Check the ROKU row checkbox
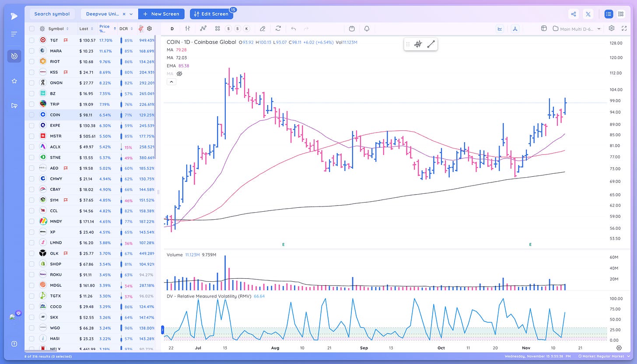 click(x=31, y=275)
